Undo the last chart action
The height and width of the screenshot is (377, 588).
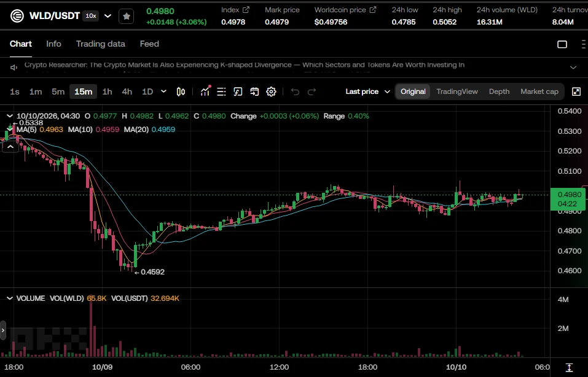(x=295, y=92)
